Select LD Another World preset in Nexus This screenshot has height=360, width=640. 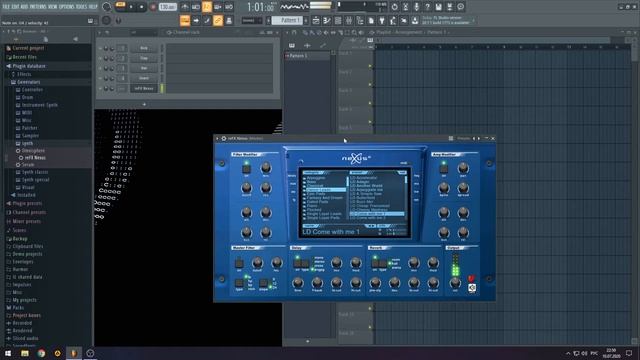coord(366,186)
